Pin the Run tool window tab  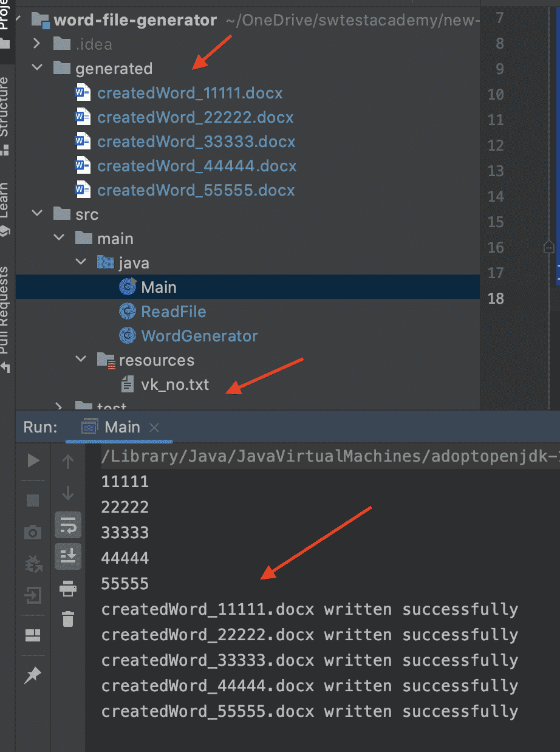(x=32, y=675)
